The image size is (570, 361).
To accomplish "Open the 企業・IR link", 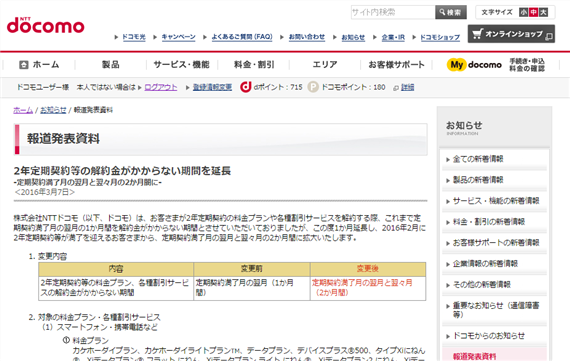I will point(393,37).
